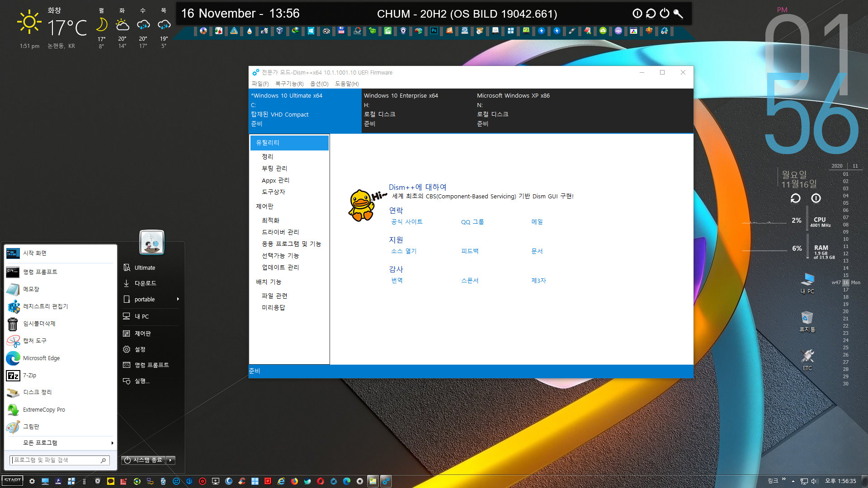The image size is (868, 488).
Task: Click Internet Explorer icon in taskbar
Action: pos(281,481)
